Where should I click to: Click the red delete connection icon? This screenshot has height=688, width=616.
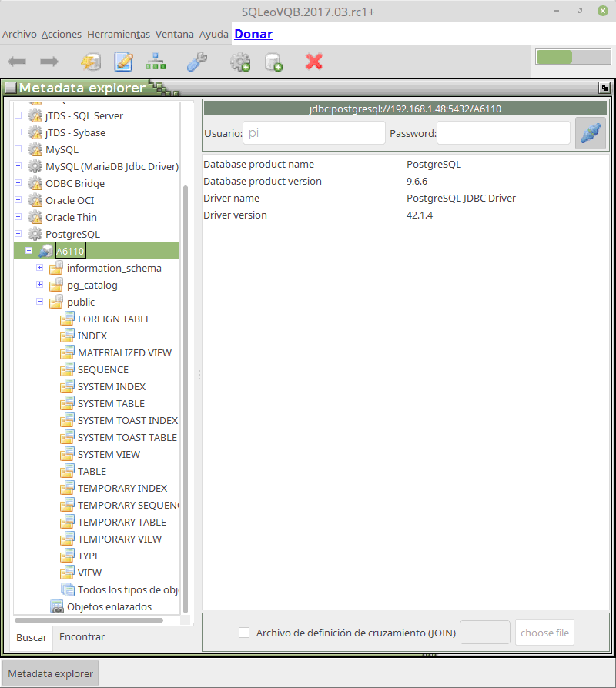[314, 62]
